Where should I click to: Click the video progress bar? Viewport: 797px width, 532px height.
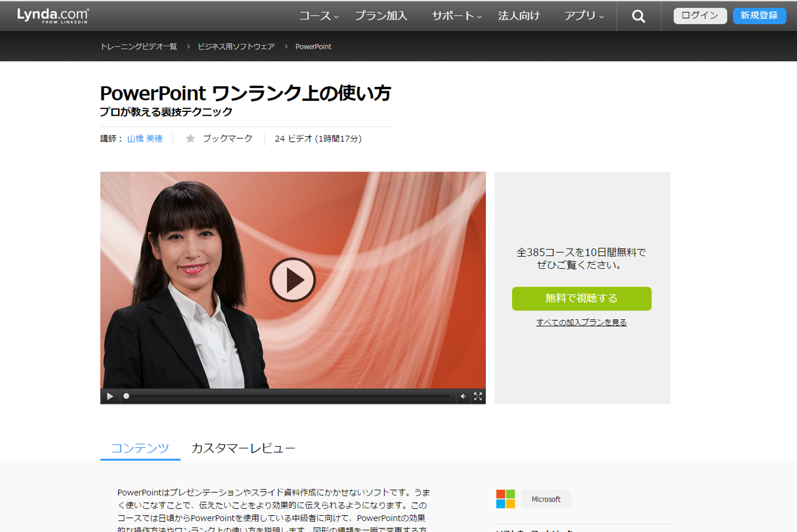pos(288,396)
